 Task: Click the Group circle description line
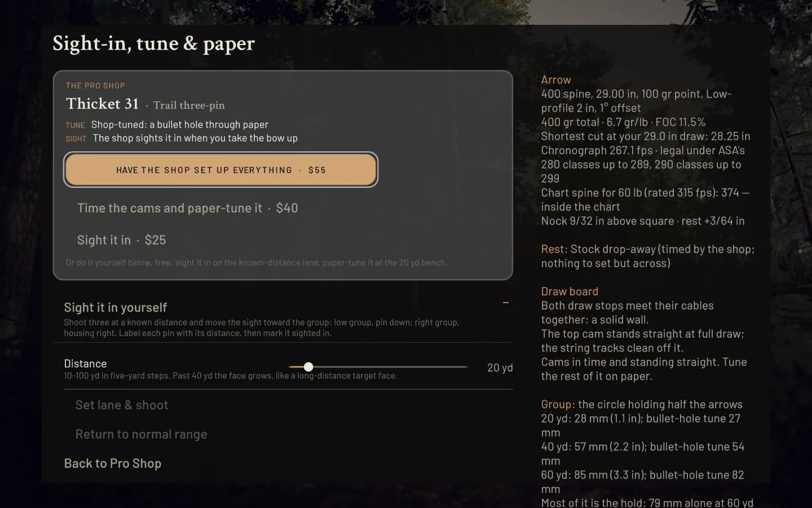642,404
